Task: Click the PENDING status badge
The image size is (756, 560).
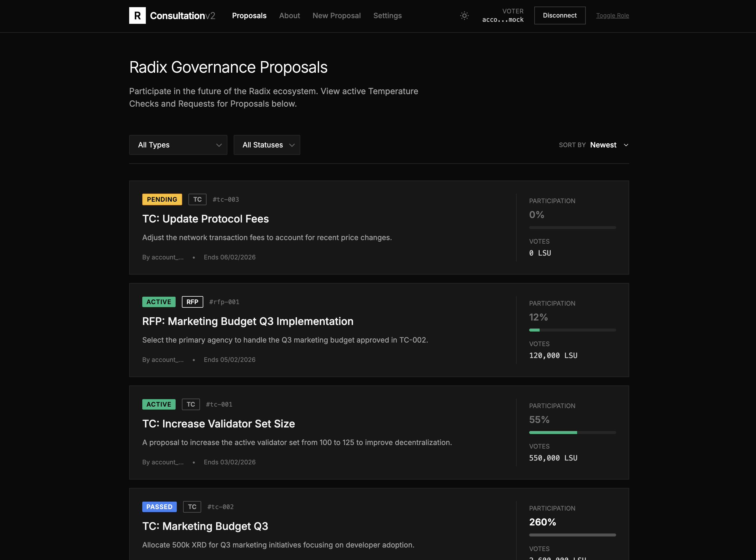Action: (162, 199)
